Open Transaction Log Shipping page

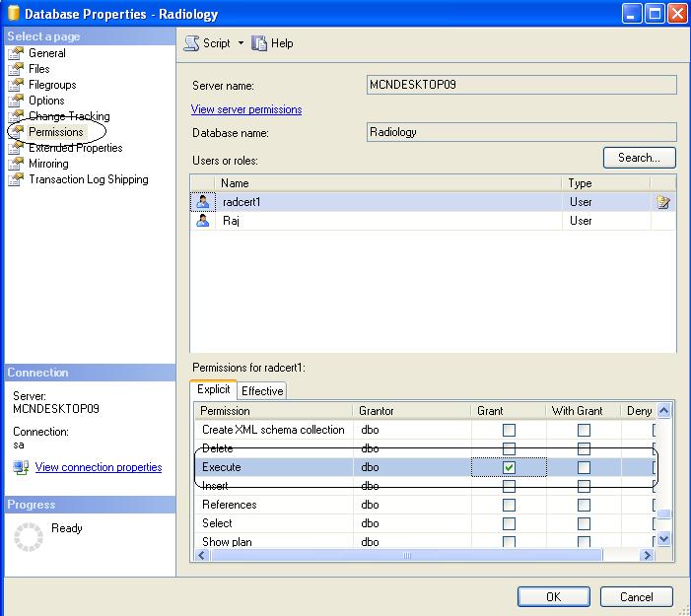point(88,179)
